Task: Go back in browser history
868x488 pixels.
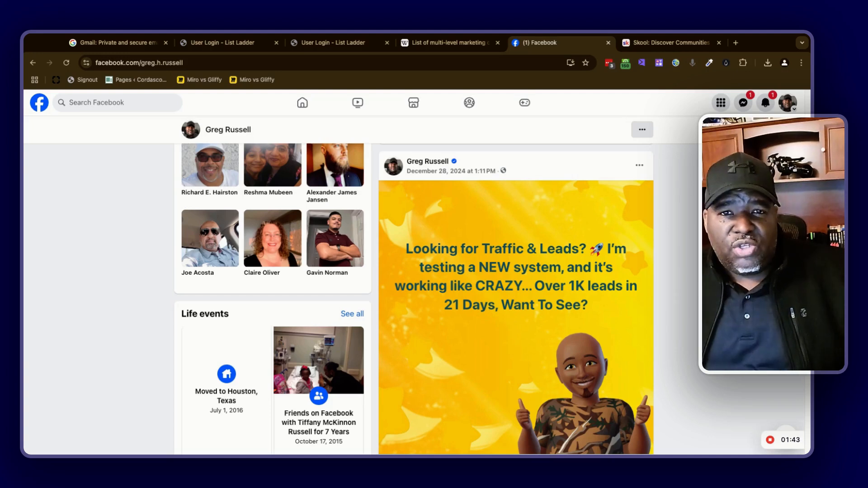Action: 33,63
